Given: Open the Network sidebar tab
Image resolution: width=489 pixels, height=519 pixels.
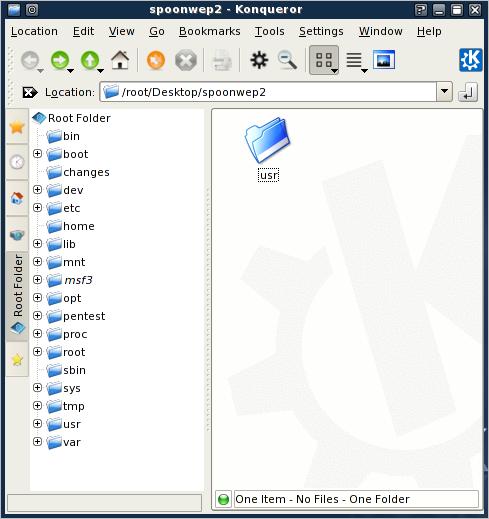Looking at the screenshot, I should (17, 234).
